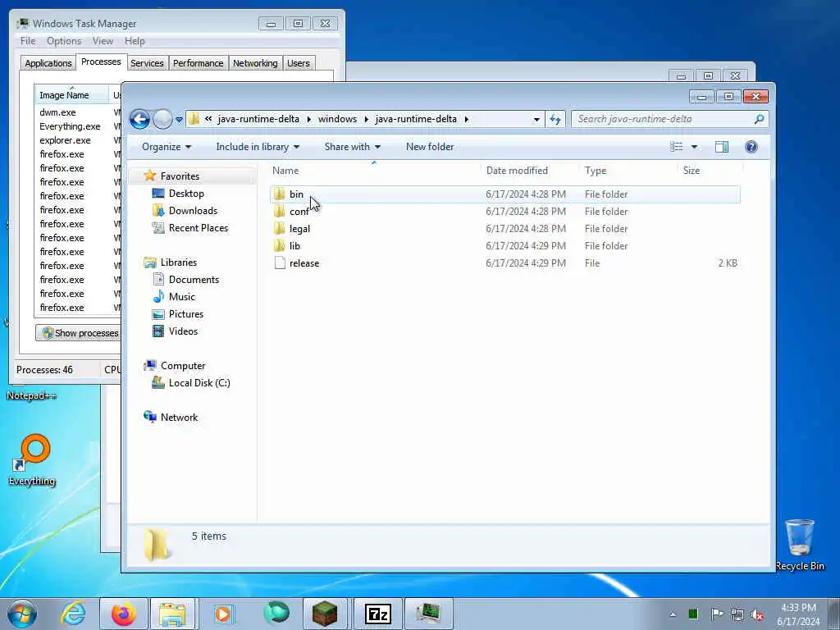Open Recent Places in navigation pane

pos(199,228)
